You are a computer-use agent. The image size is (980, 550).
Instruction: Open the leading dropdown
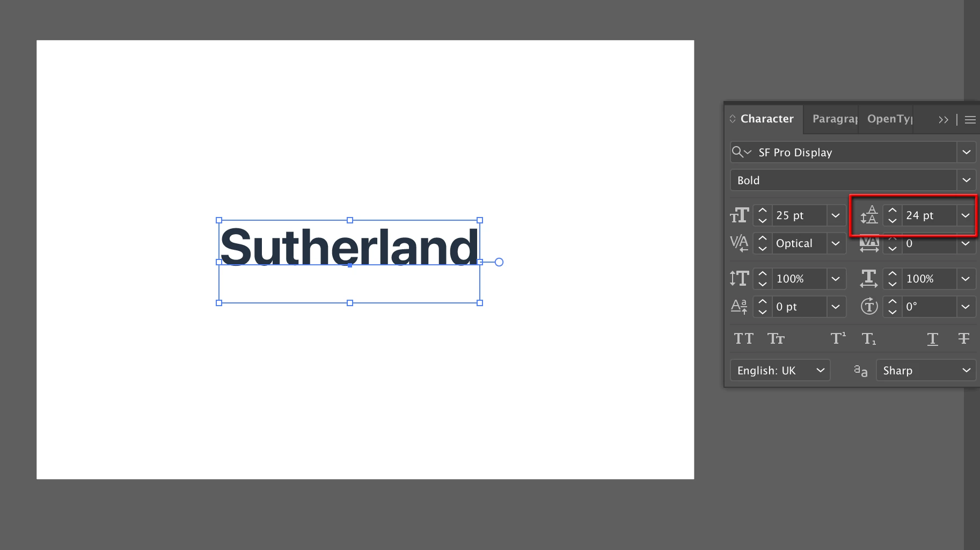[x=966, y=215]
